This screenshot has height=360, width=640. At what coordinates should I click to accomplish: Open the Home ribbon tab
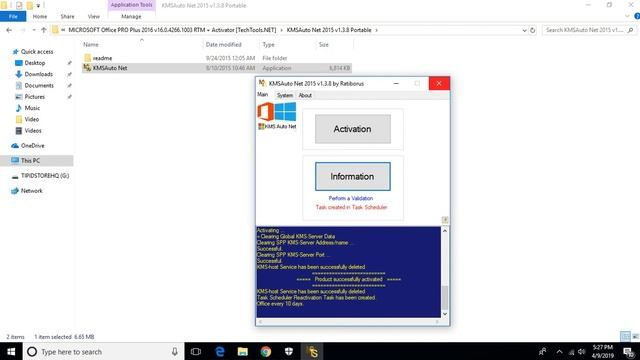point(40,16)
